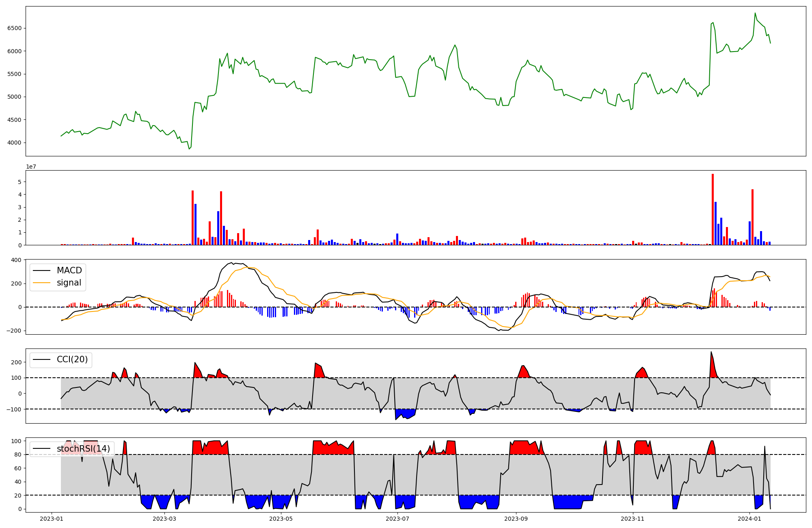
Task: Click the 2023-03 date axis label
Action: click(164, 519)
